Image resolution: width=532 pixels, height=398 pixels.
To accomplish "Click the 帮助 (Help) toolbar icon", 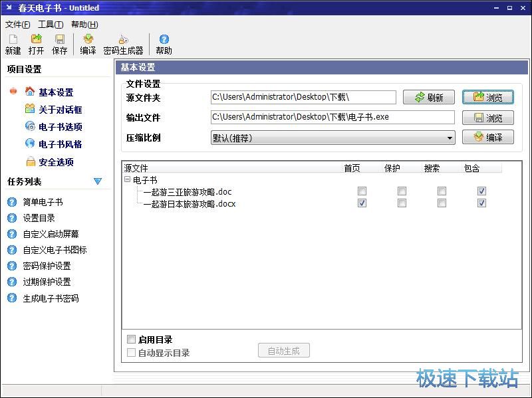I will [x=164, y=45].
